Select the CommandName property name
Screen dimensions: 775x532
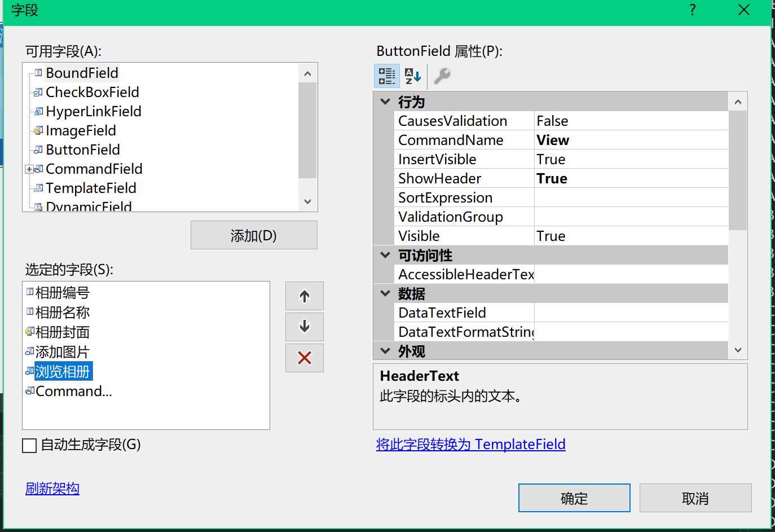(x=451, y=140)
